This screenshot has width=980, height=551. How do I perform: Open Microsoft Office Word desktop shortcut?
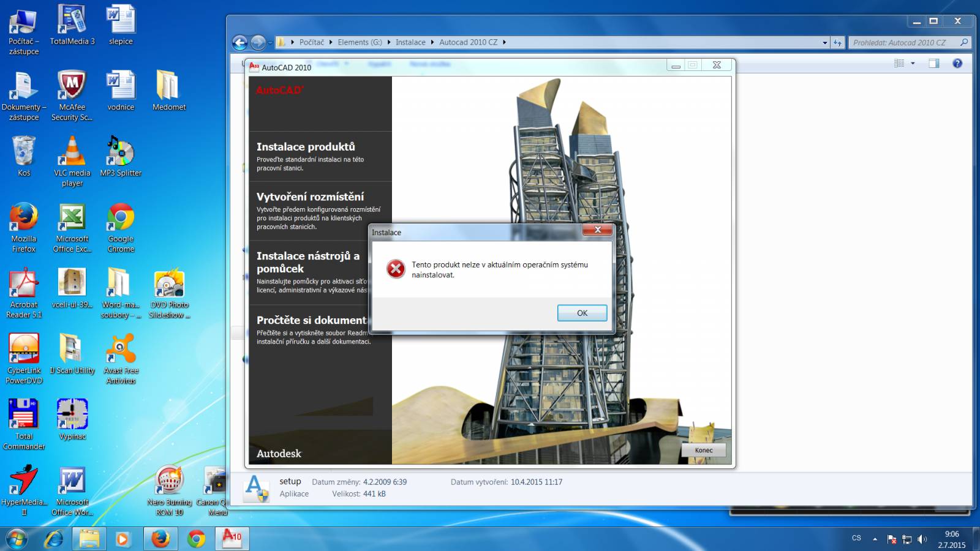[x=72, y=491]
